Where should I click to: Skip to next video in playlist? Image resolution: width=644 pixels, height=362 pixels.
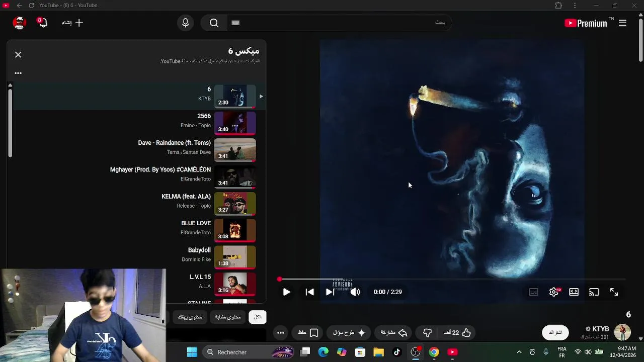tap(330, 292)
